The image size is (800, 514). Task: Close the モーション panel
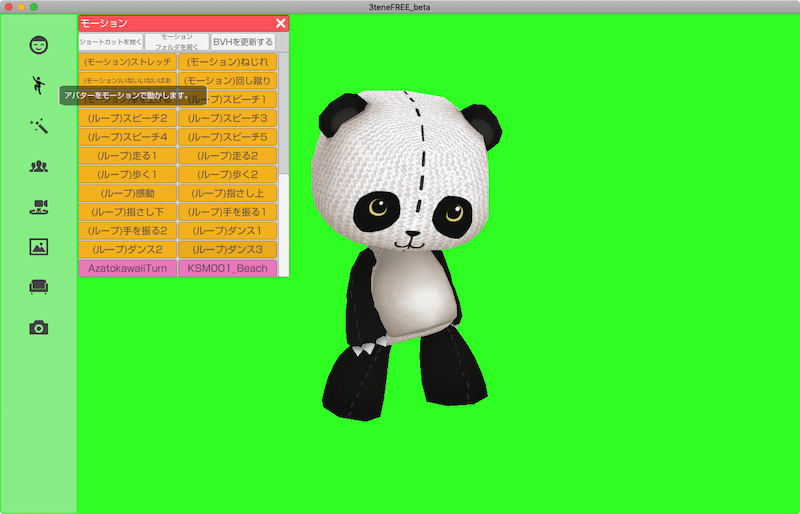point(281,23)
